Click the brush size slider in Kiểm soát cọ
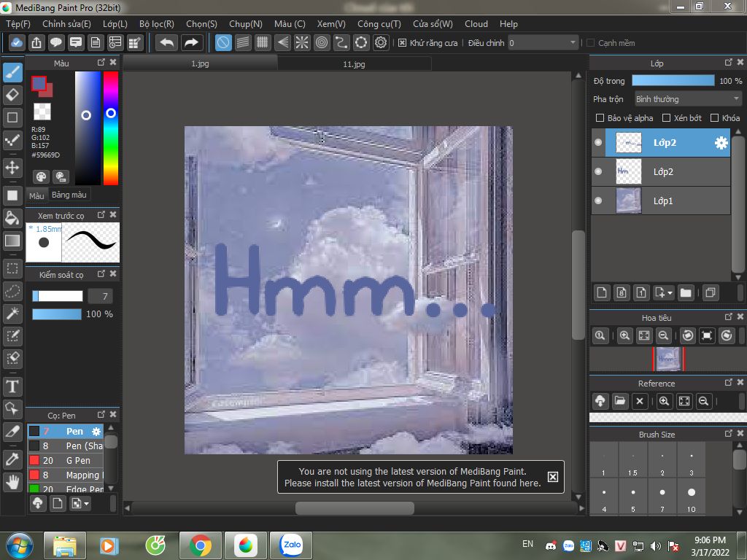The height and width of the screenshot is (560, 747). pos(58,296)
